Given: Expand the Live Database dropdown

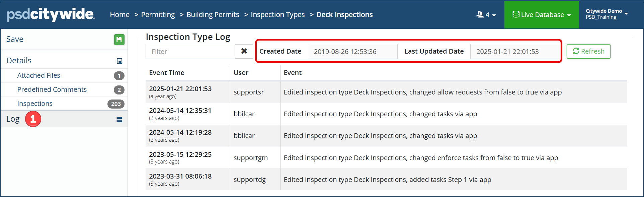Looking at the screenshot, I should (542, 15).
